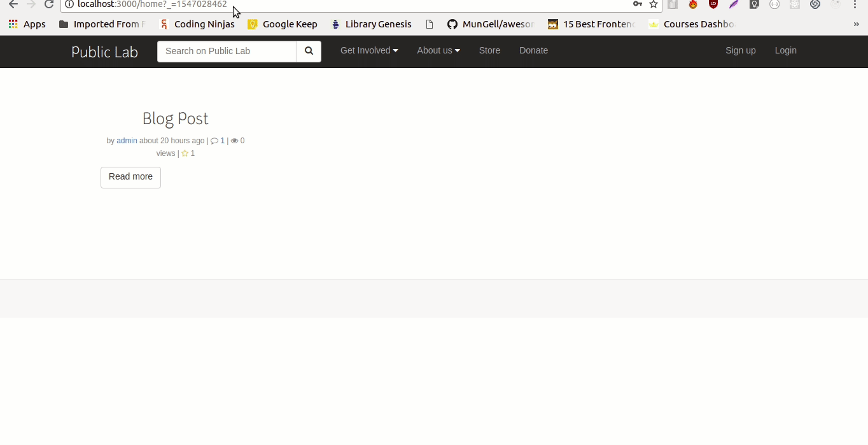Open the Imported From folder bookmark
The height and width of the screenshot is (445, 868).
[102, 24]
